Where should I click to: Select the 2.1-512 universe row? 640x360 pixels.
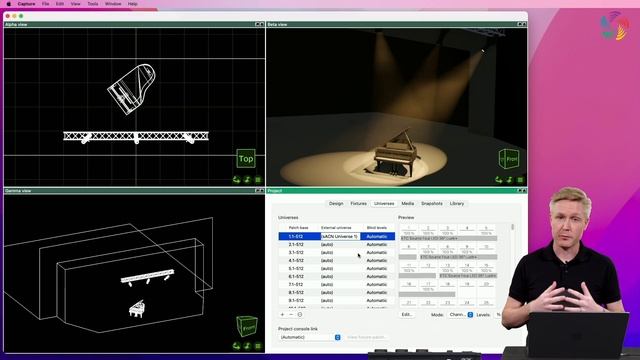tap(337, 244)
